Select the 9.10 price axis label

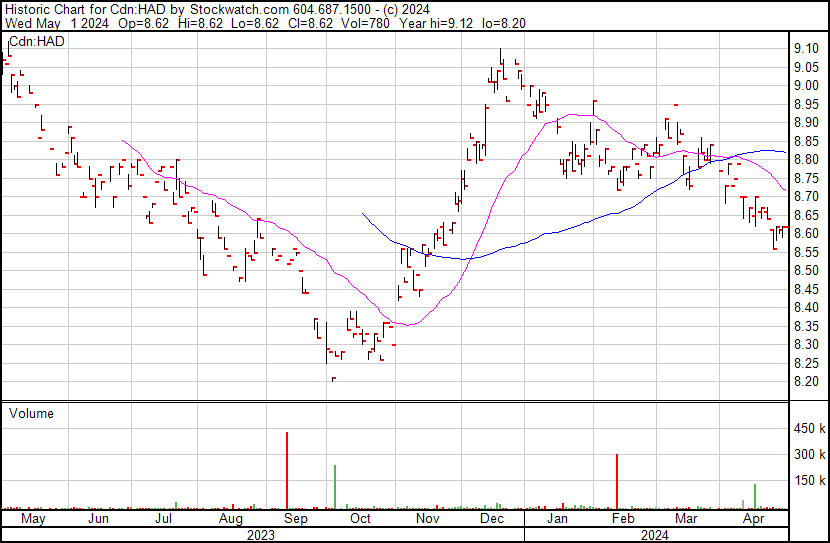(x=806, y=49)
